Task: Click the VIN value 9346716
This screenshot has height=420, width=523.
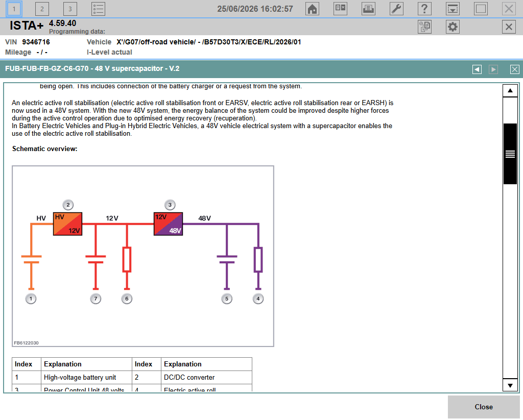Action: [x=36, y=42]
